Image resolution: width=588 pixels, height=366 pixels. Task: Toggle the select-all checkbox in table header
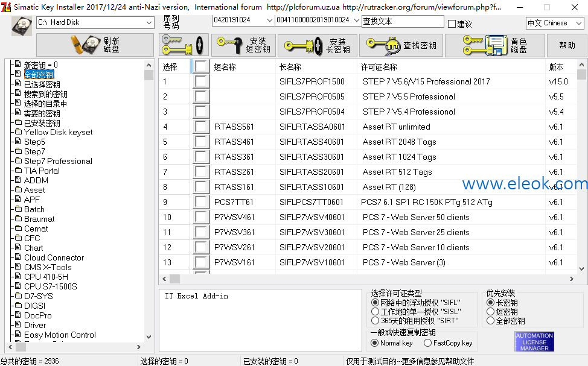click(201, 67)
